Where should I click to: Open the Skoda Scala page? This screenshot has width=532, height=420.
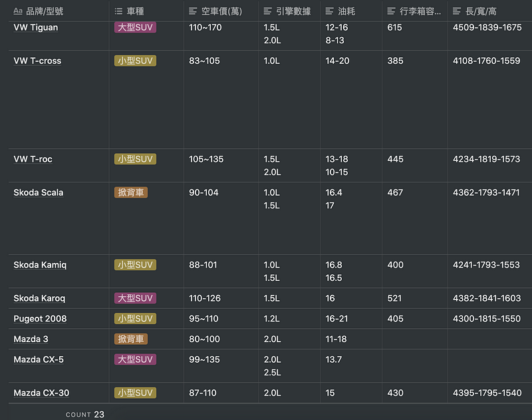click(39, 192)
